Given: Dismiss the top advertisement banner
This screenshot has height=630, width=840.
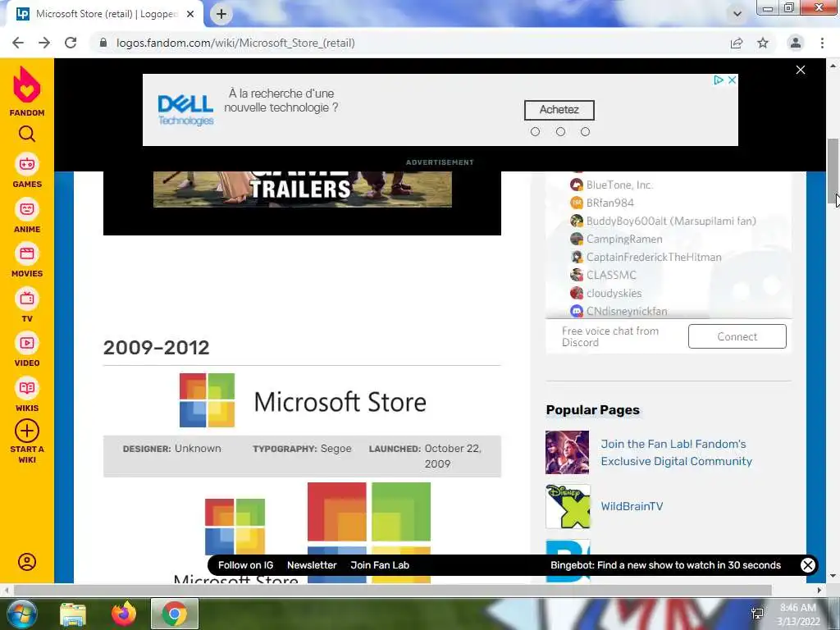Looking at the screenshot, I should pyautogui.click(x=801, y=70).
